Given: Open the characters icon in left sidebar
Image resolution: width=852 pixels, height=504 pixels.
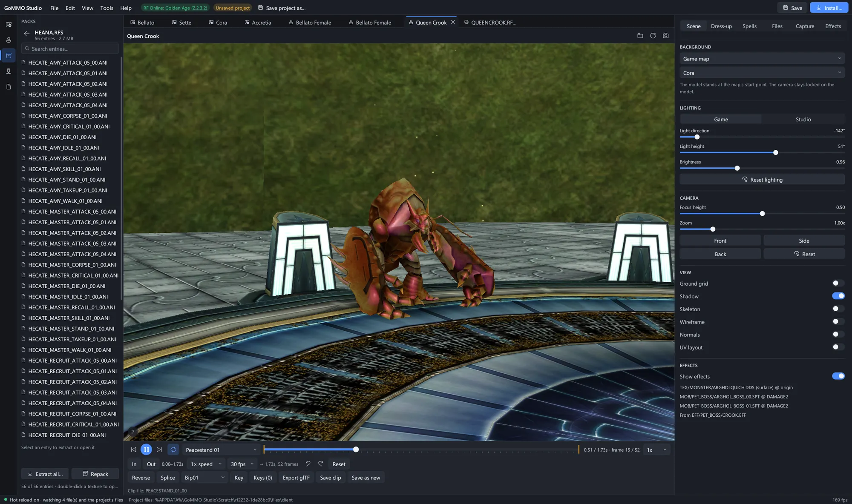Looking at the screenshot, I should pyautogui.click(x=9, y=40).
